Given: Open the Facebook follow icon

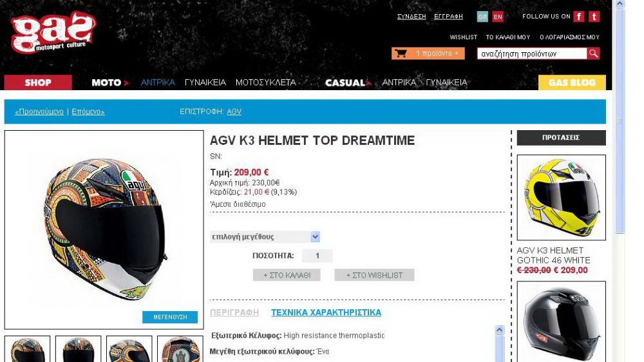Looking at the screenshot, I should [x=579, y=17].
